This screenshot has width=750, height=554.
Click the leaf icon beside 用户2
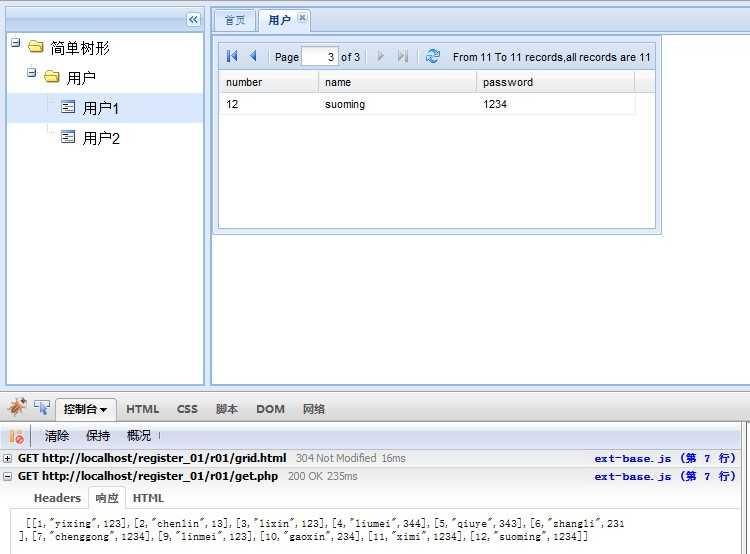pos(68,137)
